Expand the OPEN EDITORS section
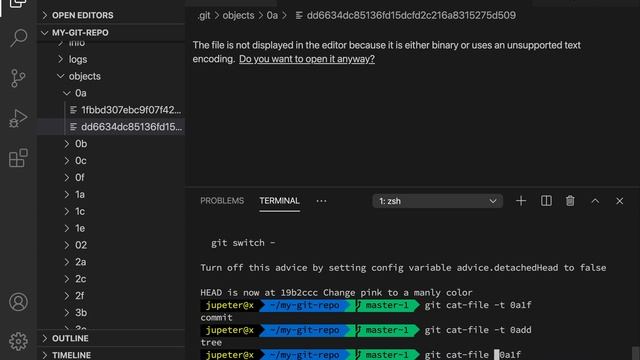The width and height of the screenshot is (640, 360). (111, 15)
